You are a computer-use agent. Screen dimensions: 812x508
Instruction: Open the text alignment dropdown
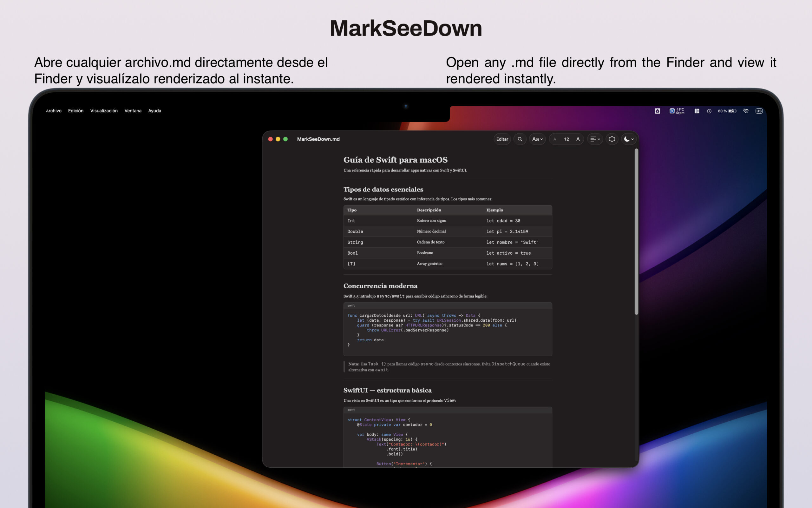coord(595,139)
